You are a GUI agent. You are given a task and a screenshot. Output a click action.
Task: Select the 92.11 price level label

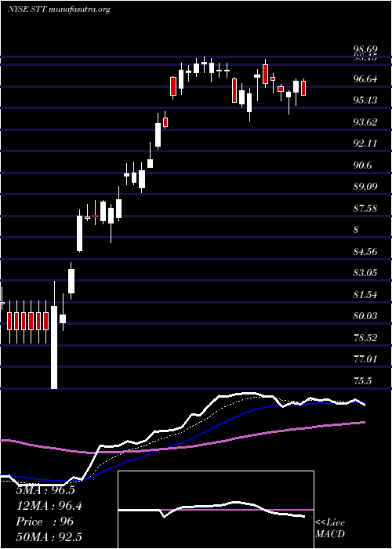tap(365, 144)
